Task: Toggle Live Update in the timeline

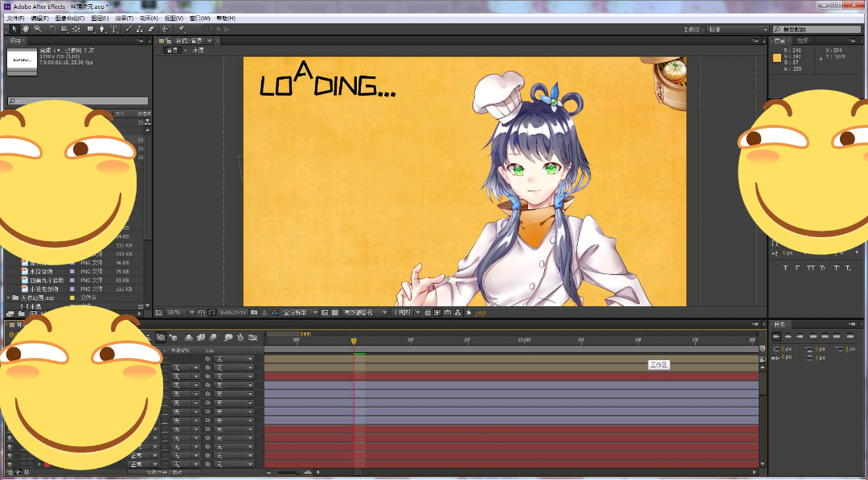Action: pyautogui.click(x=161, y=337)
